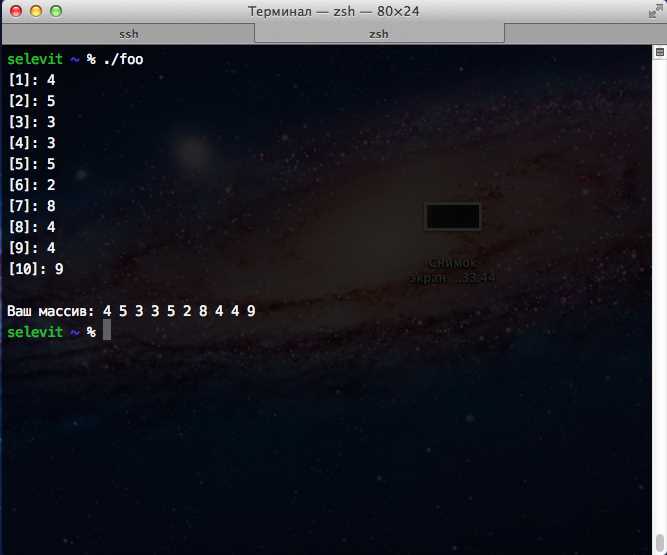Click the scrollbar thumb at bottom right
This screenshot has width=667, height=555.
[x=660, y=544]
